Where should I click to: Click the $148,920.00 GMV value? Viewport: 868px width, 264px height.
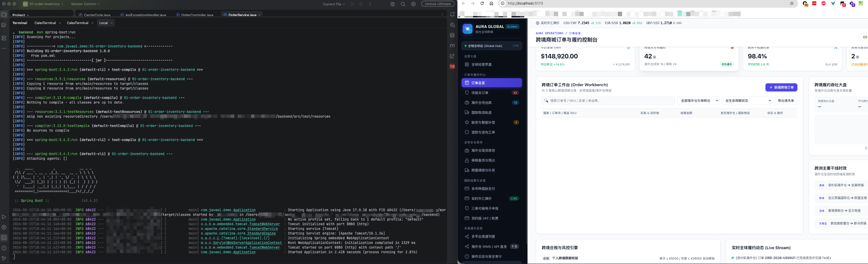click(x=559, y=56)
